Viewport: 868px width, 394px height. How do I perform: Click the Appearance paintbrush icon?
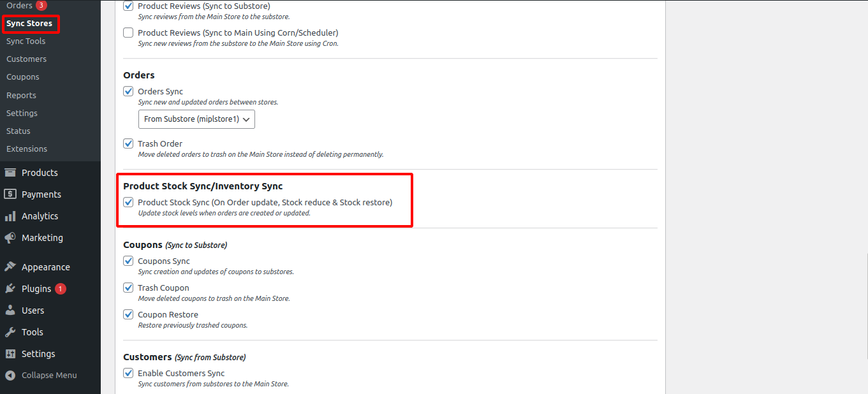pyautogui.click(x=10, y=267)
